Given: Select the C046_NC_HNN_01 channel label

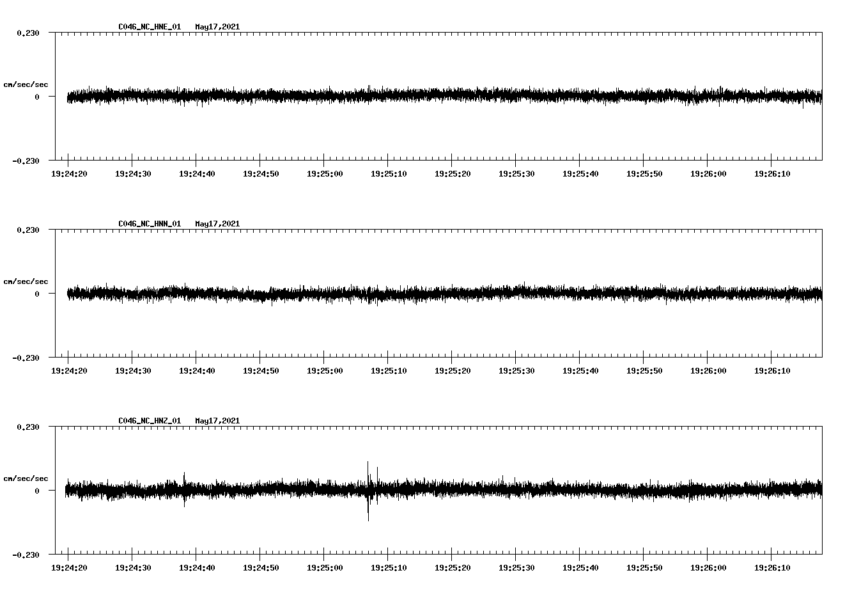Looking at the screenshot, I should 149,224.
